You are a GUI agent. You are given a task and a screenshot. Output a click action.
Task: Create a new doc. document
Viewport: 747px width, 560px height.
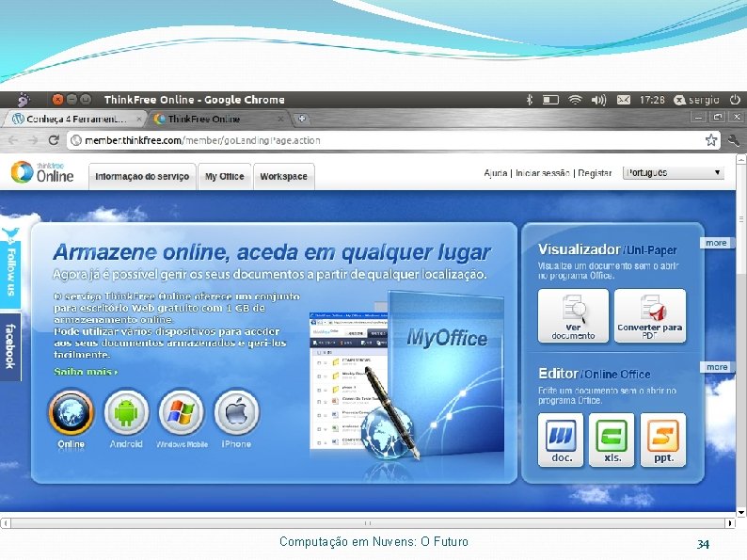[561, 440]
